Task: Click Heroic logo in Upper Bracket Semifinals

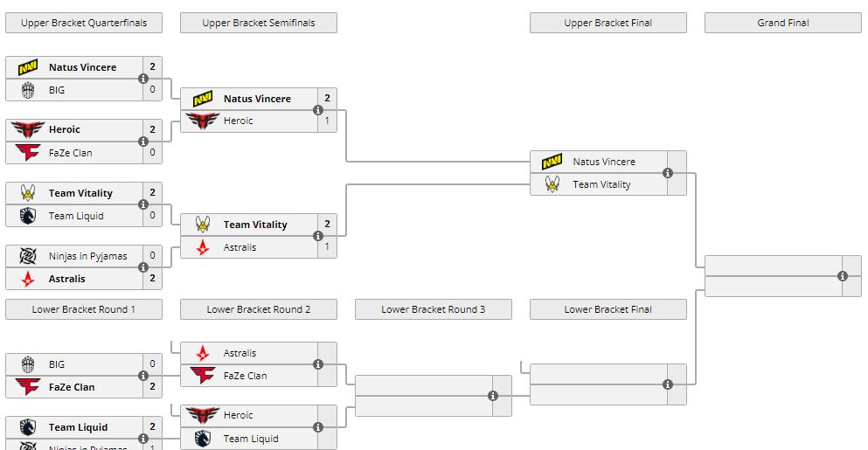Action: (203, 121)
